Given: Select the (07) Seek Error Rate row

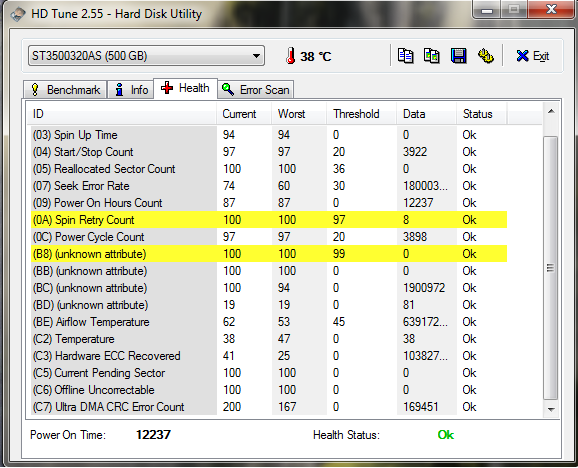Looking at the screenshot, I should [269, 186].
